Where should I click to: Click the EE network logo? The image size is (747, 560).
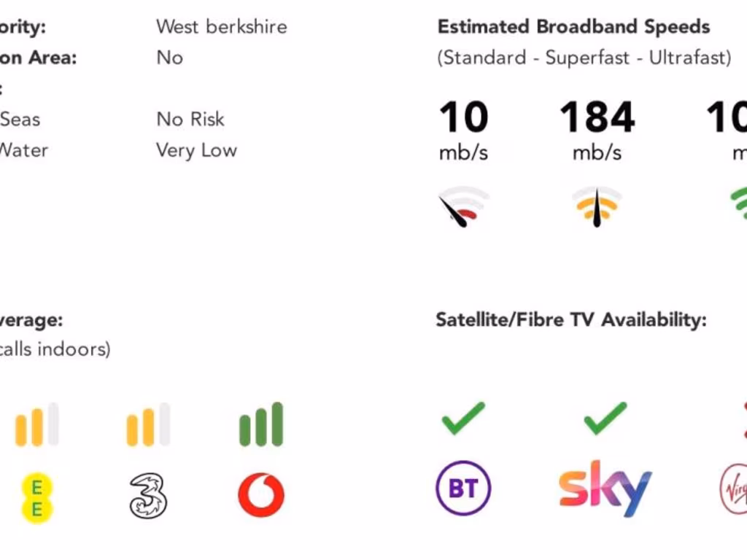pyautogui.click(x=36, y=497)
